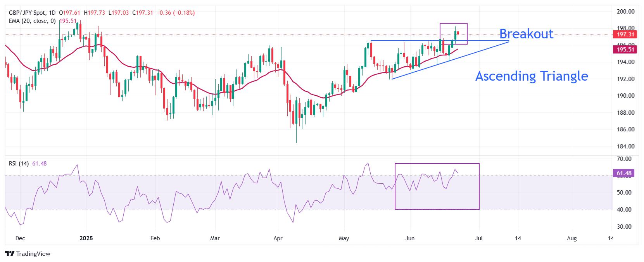Screen dimensions: 644x262
Task: Click the RSI 14 indicator label
Action: click(x=19, y=164)
